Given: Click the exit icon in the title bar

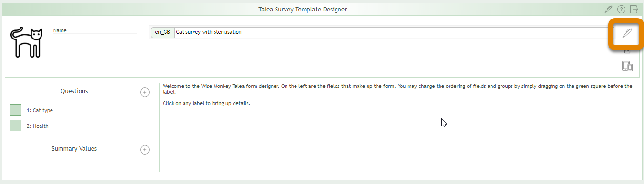Looking at the screenshot, I should pyautogui.click(x=634, y=9).
